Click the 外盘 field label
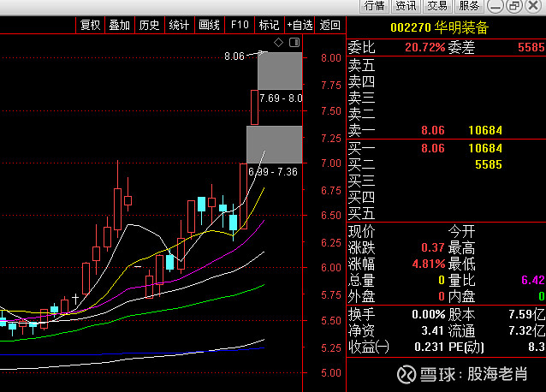The image size is (546, 392). 361,296
